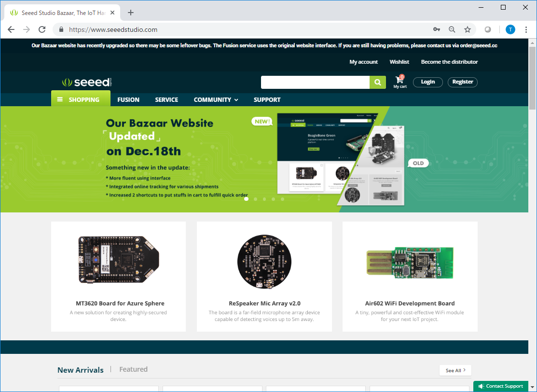This screenshot has width=537, height=392.
Task: Open the Wishlist link
Action: (x=399, y=62)
